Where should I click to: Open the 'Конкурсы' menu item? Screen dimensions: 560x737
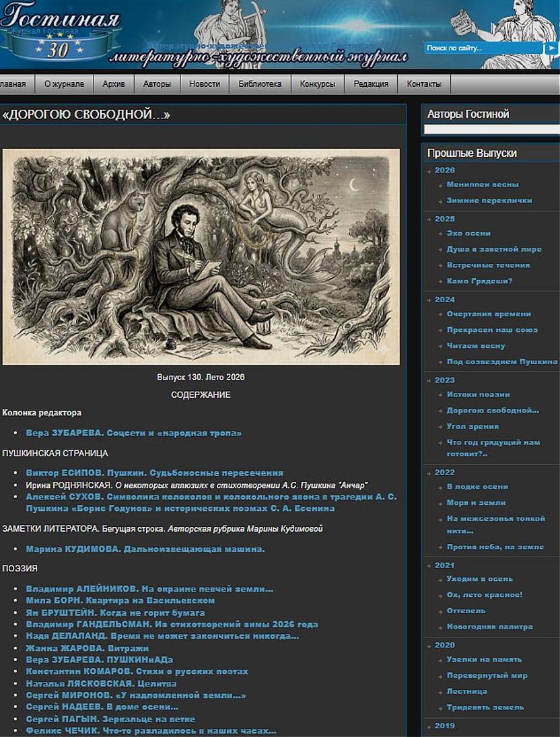tap(318, 84)
